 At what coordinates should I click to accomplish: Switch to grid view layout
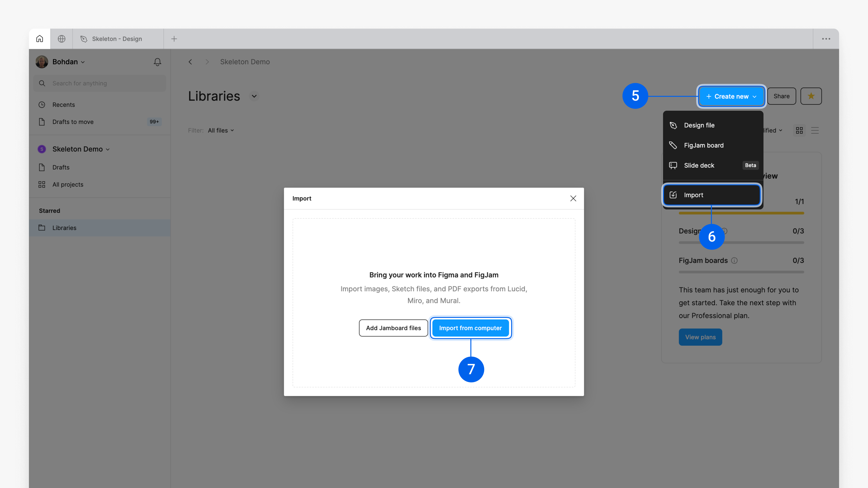pyautogui.click(x=799, y=130)
